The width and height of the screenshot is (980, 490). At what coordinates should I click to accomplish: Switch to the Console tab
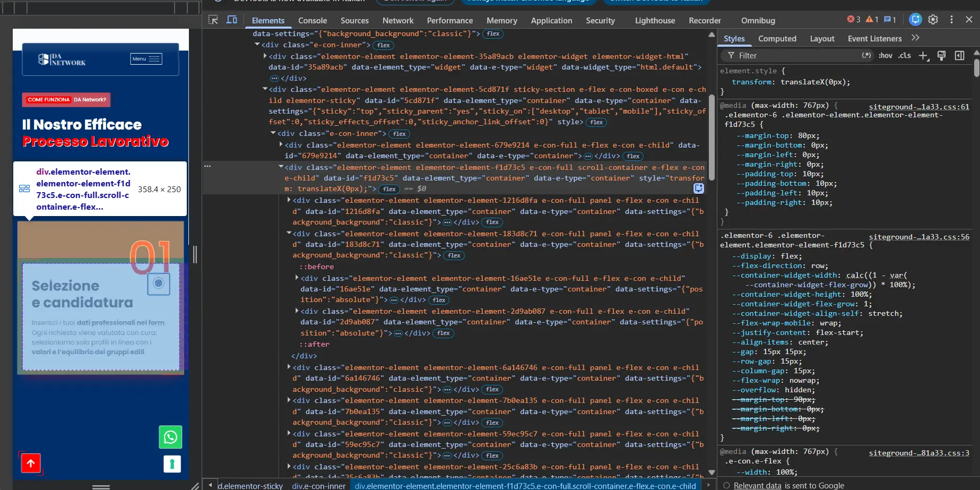point(313,20)
